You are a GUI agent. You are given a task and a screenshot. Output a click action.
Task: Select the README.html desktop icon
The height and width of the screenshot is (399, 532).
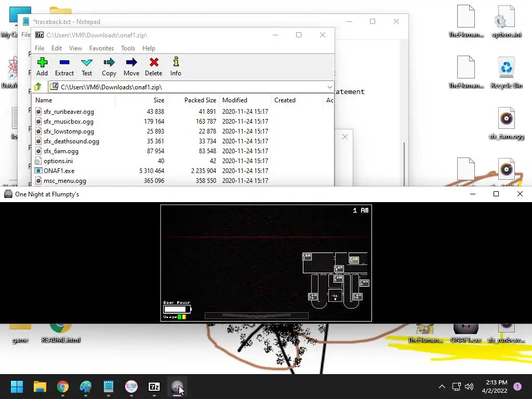pos(61,332)
